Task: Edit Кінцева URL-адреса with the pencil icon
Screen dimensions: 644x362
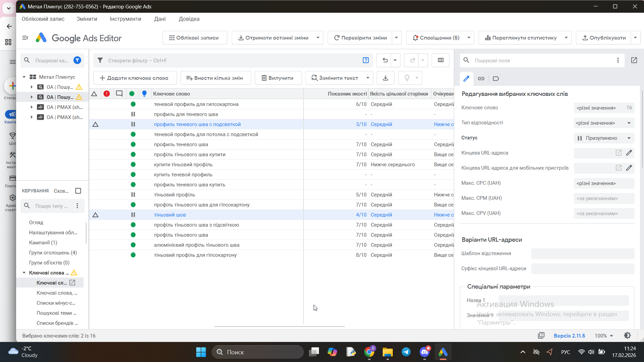Action: click(x=629, y=153)
